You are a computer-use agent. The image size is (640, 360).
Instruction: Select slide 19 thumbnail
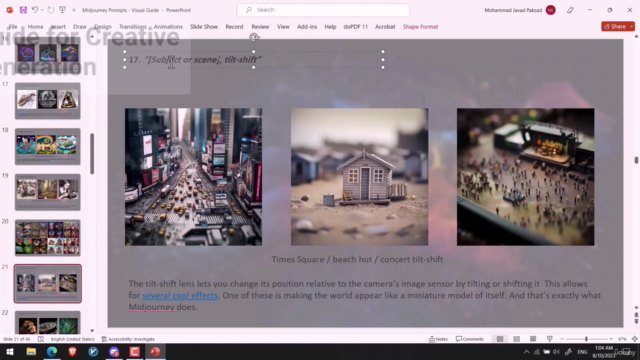48,192
